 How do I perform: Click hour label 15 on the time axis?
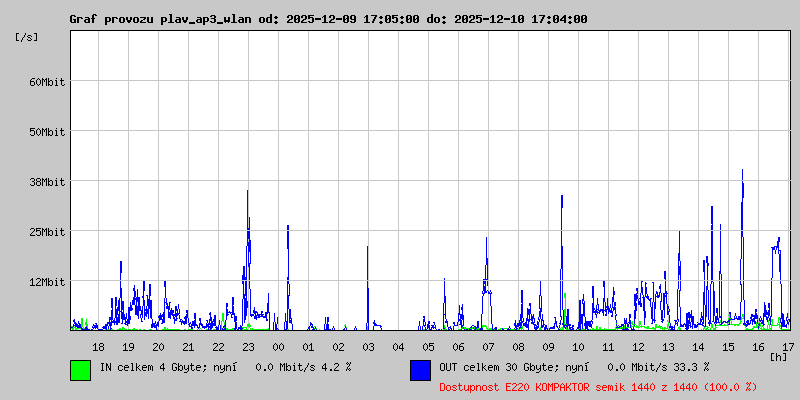[x=729, y=347]
